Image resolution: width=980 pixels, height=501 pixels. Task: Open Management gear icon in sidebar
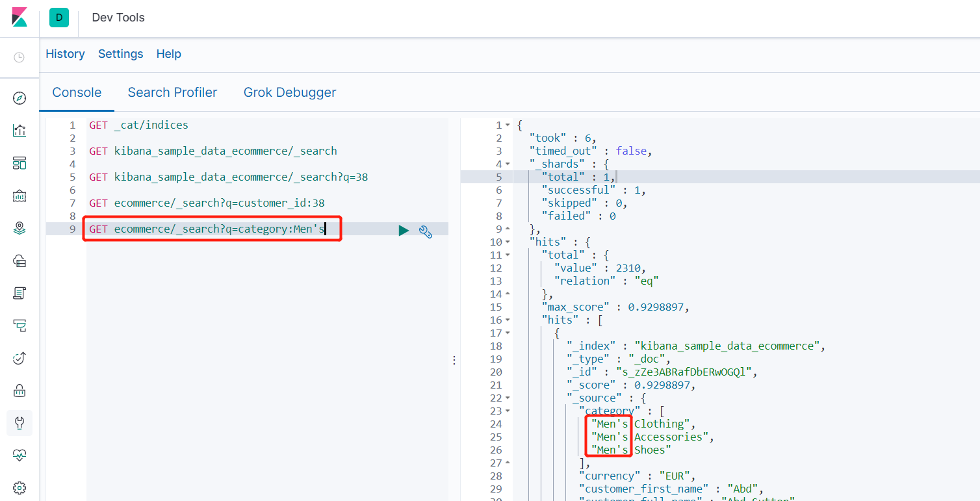(x=19, y=487)
